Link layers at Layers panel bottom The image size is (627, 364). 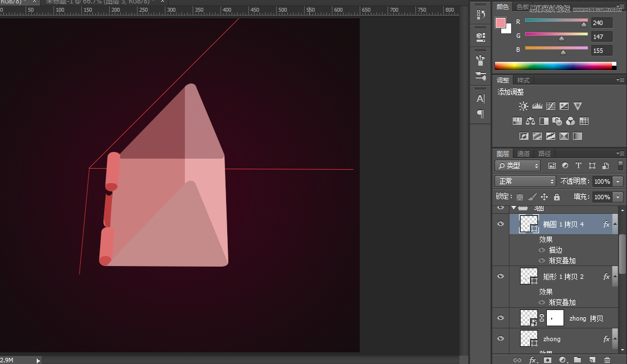[x=517, y=360]
